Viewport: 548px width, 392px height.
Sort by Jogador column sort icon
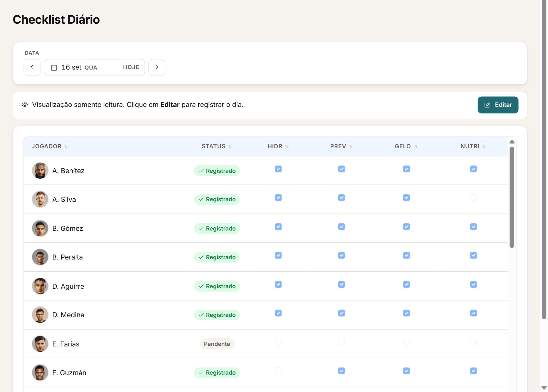click(66, 146)
